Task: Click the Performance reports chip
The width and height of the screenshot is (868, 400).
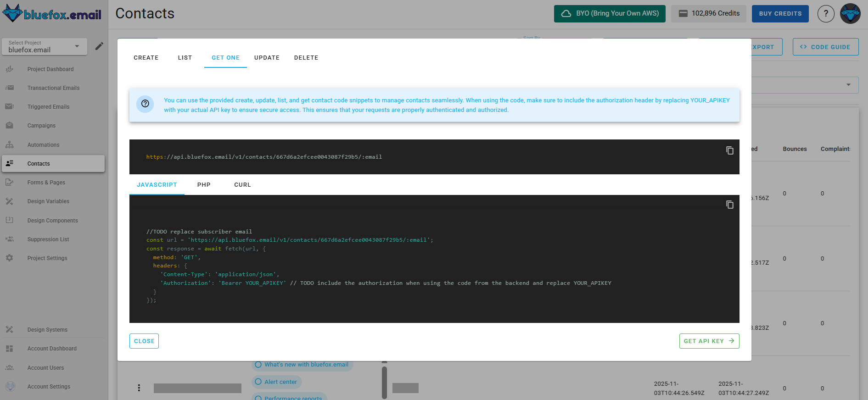Action: pyautogui.click(x=289, y=397)
